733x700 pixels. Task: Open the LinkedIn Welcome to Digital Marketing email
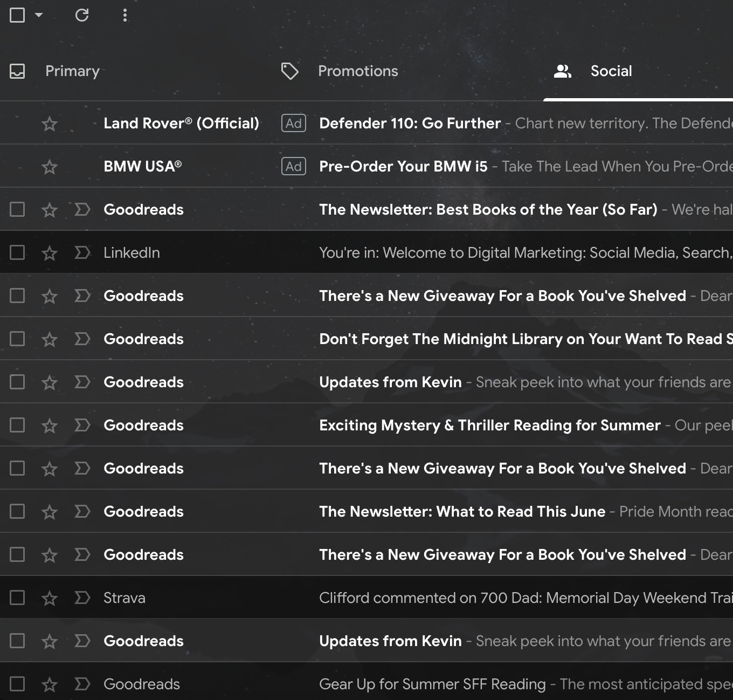[x=525, y=252]
